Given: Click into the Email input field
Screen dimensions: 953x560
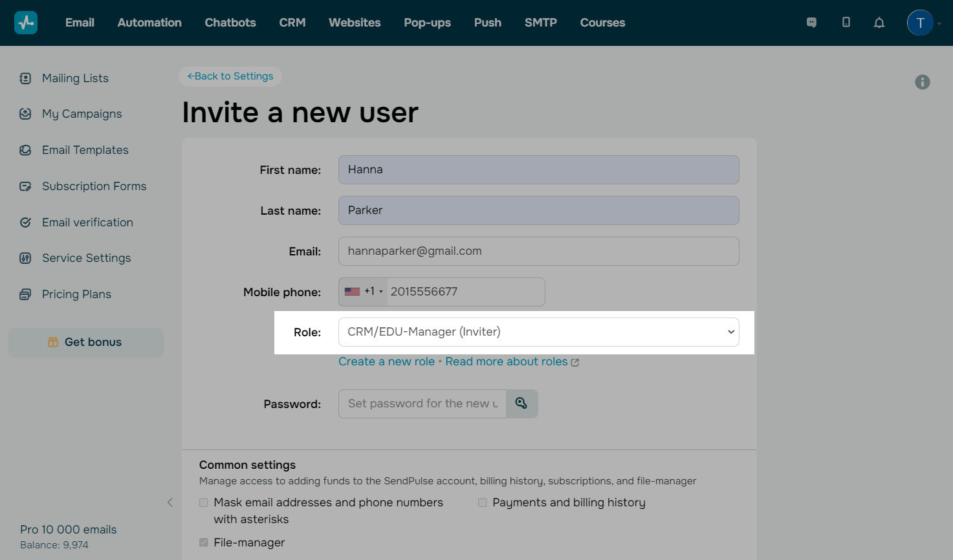Looking at the screenshot, I should click(538, 251).
